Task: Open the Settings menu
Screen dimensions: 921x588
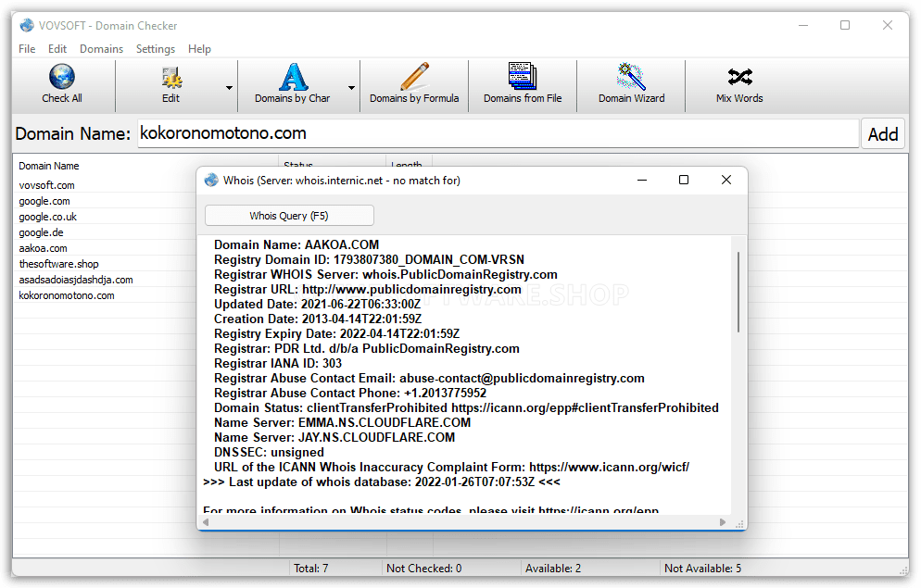Action: point(155,49)
